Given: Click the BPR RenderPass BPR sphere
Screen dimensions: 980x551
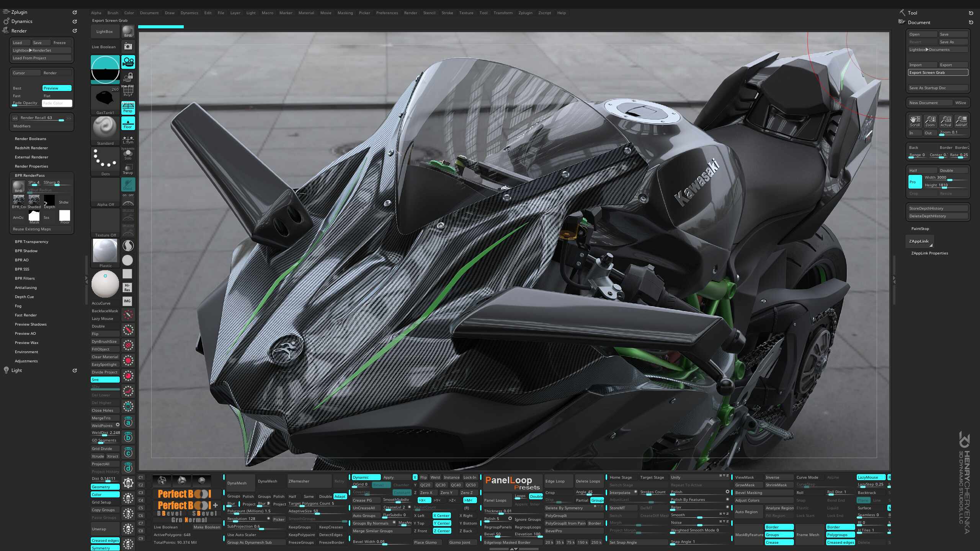Looking at the screenshot, I should point(18,187).
